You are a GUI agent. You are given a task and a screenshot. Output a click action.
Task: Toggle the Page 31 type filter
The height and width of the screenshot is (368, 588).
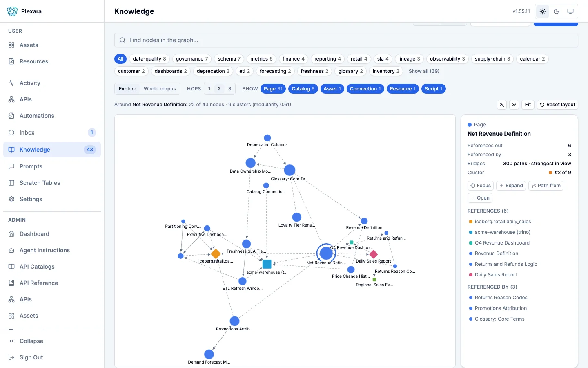[273, 89]
